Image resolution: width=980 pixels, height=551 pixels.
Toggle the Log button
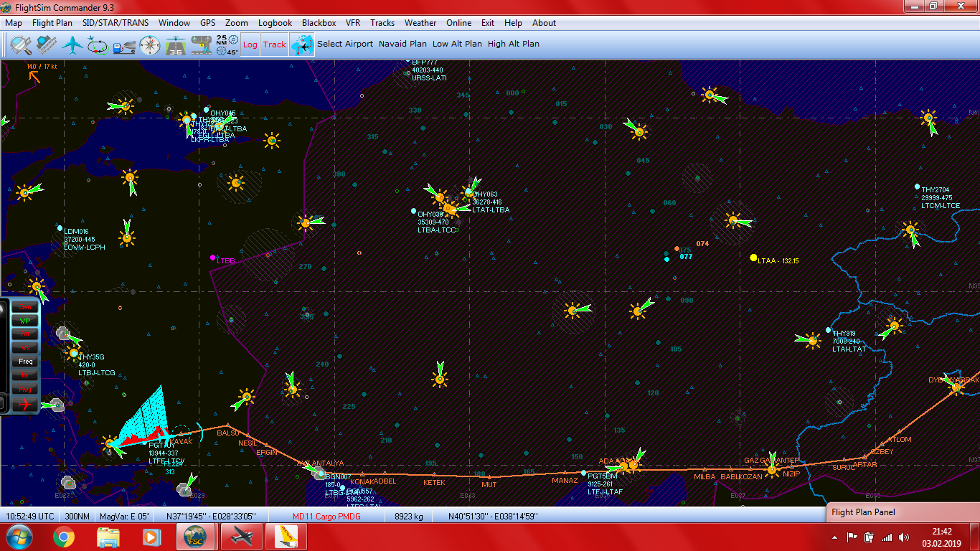pyautogui.click(x=250, y=44)
